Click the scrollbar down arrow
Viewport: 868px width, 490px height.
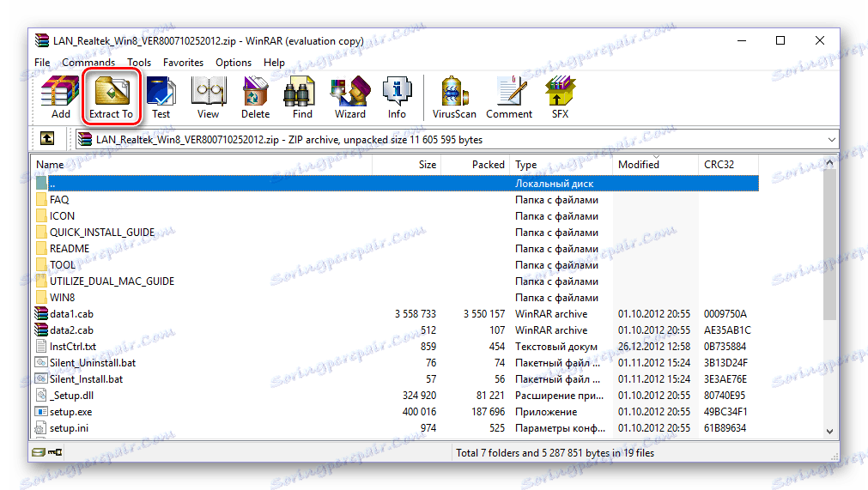tap(829, 432)
